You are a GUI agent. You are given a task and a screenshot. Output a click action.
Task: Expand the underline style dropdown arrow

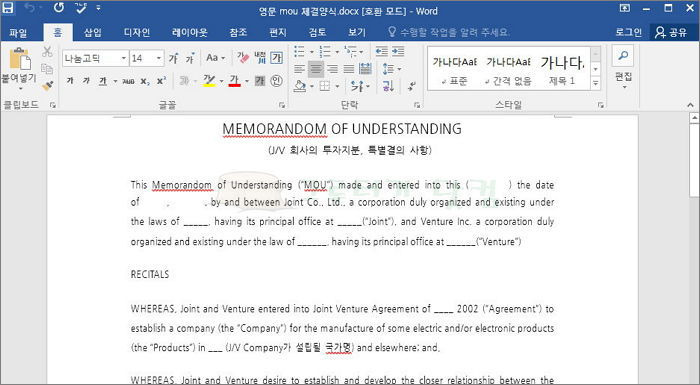point(115,81)
